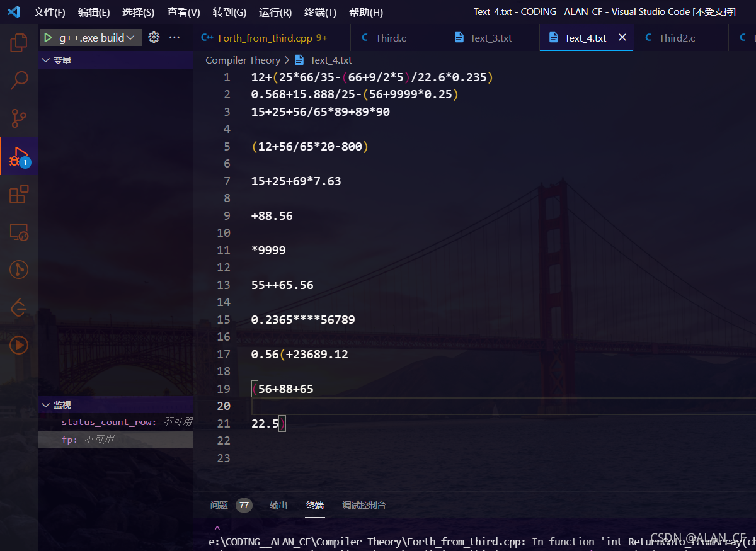Start debugging with the green play arrow
Image resolution: width=756 pixels, height=551 pixels.
(x=48, y=38)
